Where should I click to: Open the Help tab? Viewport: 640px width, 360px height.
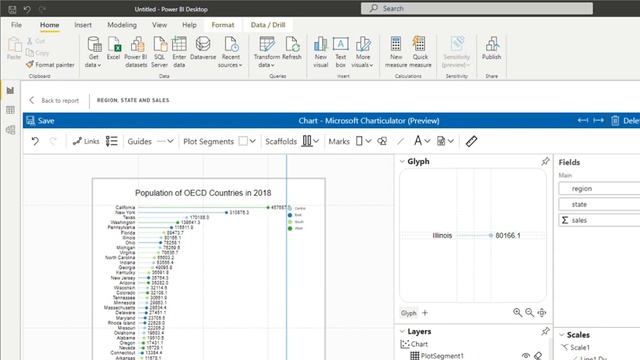point(189,25)
